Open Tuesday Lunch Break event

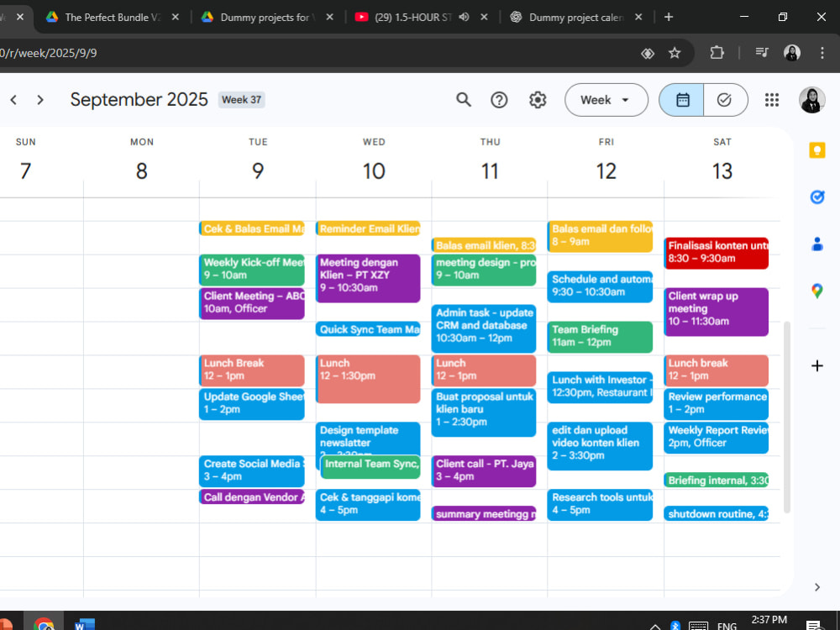point(252,370)
